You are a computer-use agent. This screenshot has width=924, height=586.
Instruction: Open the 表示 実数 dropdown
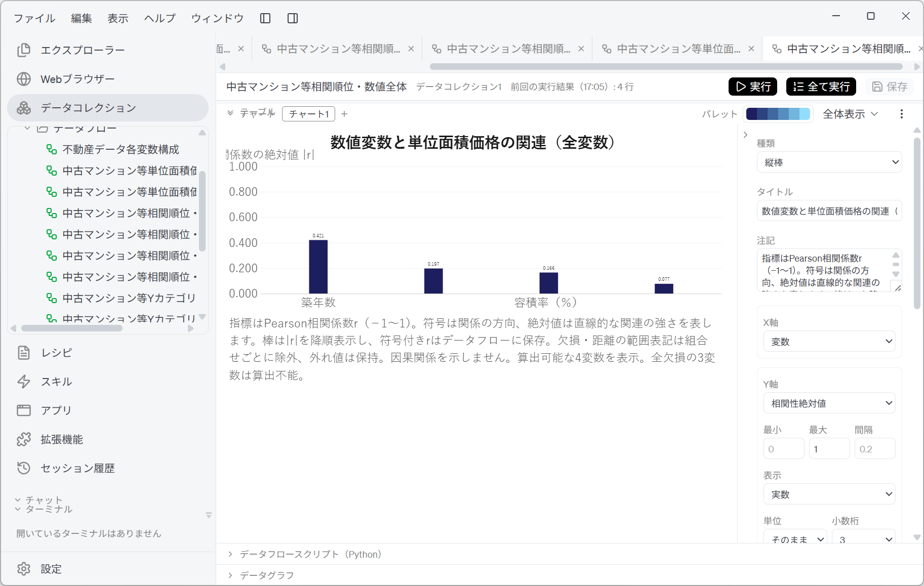tap(829, 494)
